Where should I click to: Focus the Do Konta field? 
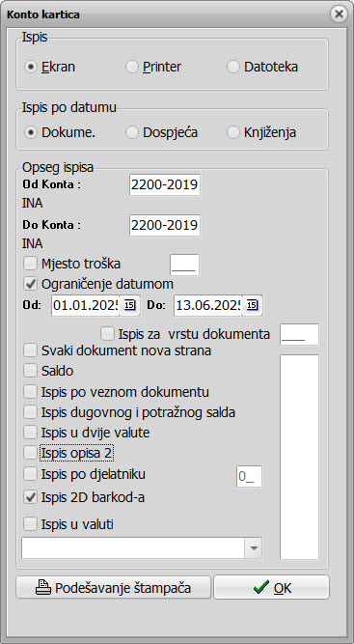tap(165, 225)
